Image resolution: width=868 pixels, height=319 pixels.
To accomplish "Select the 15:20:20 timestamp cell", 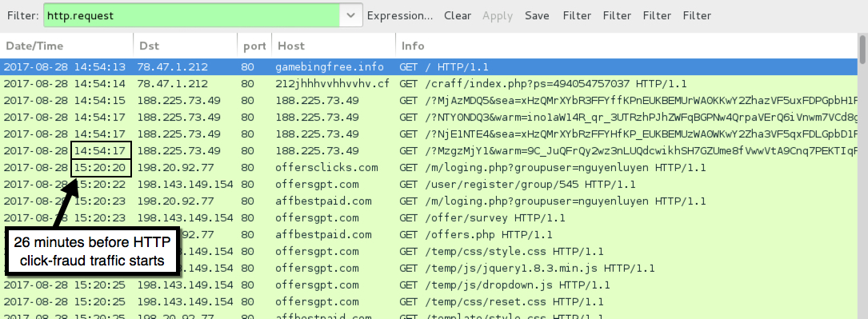I will coord(102,168).
